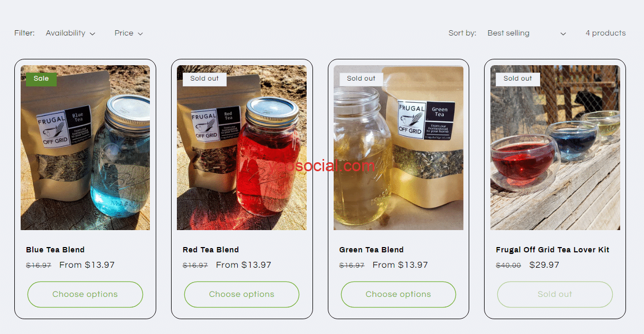Click the Blue Tea Blend product image
Image resolution: width=644 pixels, height=334 pixels.
click(x=85, y=147)
